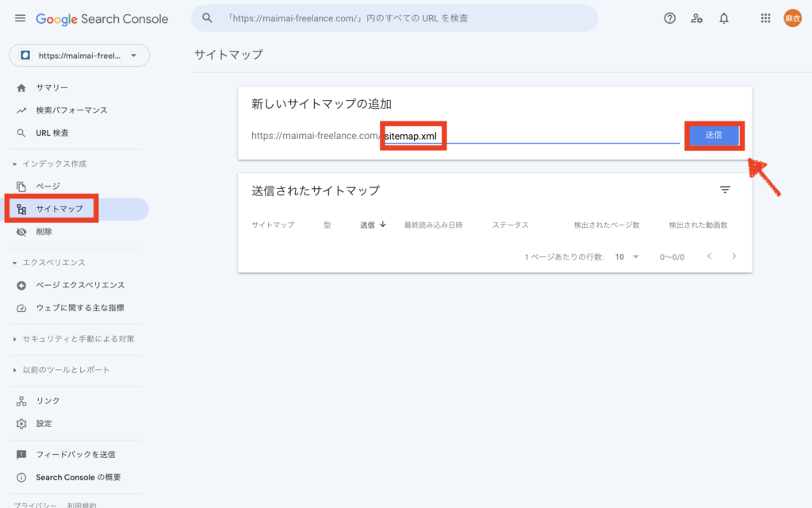Screen dimensions: 812x508
Task: Sort by 検出された動画数 column
Action: point(698,225)
